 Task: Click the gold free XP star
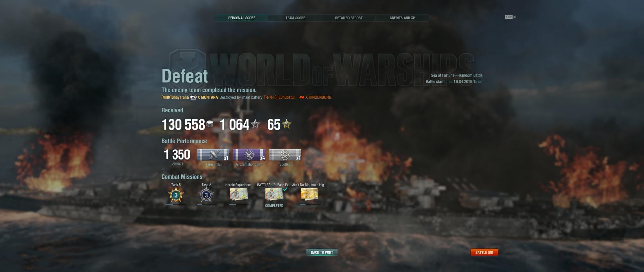point(287,124)
